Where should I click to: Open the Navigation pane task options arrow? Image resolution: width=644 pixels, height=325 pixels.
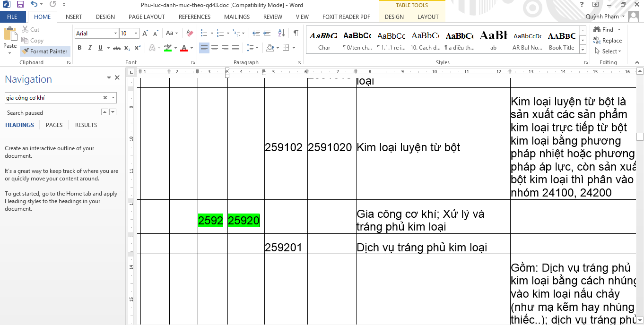click(x=109, y=78)
